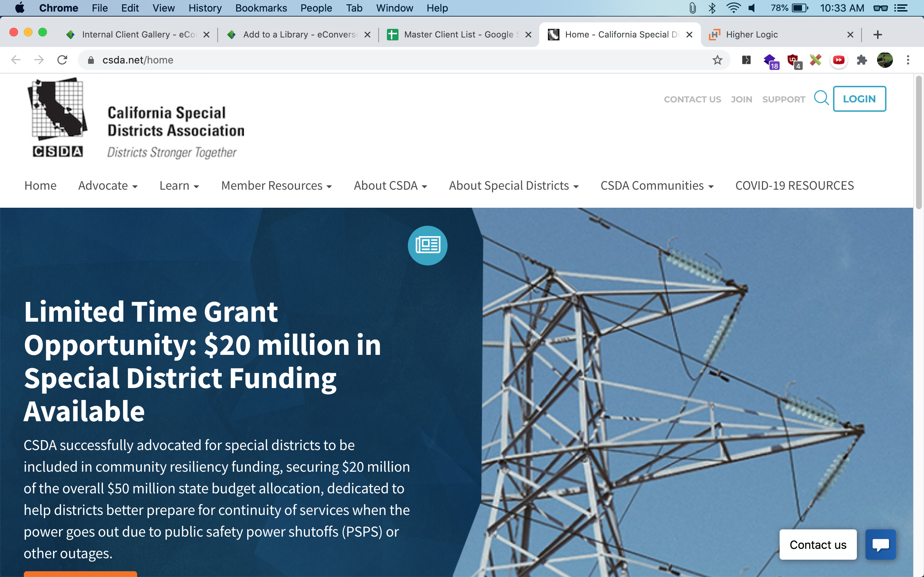Click the COVID-19 RESOURCES link
Viewport: 924px width, 577px height.
(x=794, y=185)
